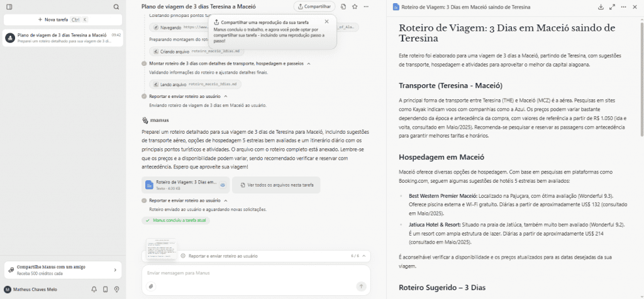Viewport: 644px width, 299px height.
Task: Click Ver todos os arquivos nesta tarefa
Action: point(276,185)
